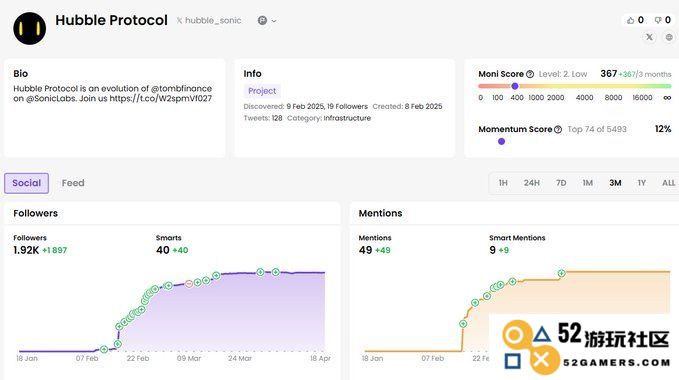Click the Momentum Score help question icon
Viewport: 679px width, 380px height.
click(558, 129)
